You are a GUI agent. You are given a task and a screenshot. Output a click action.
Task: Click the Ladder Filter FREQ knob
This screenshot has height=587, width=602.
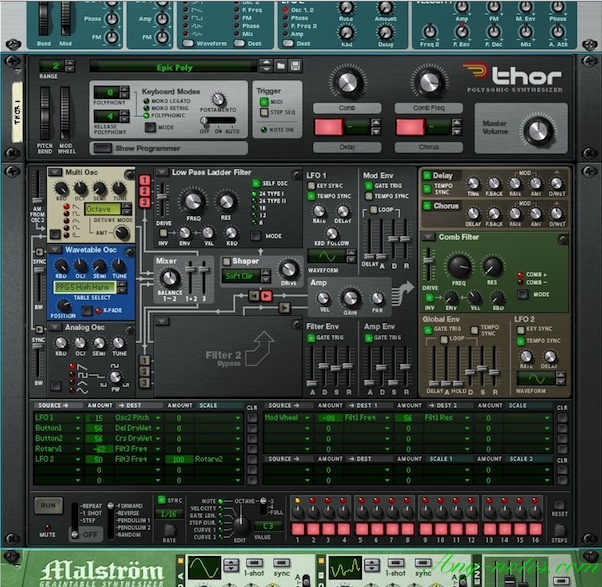193,202
